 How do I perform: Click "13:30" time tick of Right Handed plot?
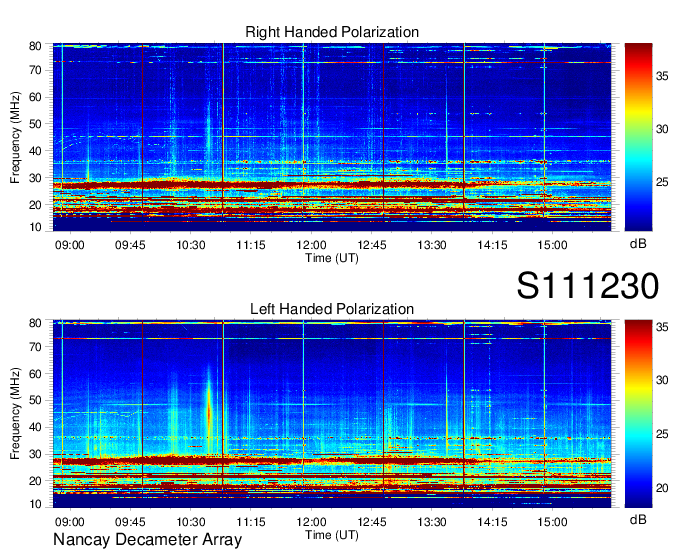tap(432, 245)
